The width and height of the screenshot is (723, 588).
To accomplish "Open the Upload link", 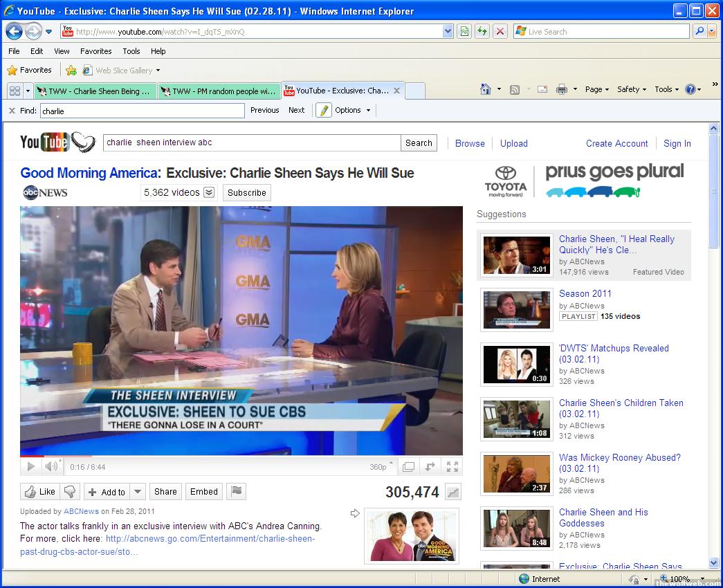I will 513,143.
